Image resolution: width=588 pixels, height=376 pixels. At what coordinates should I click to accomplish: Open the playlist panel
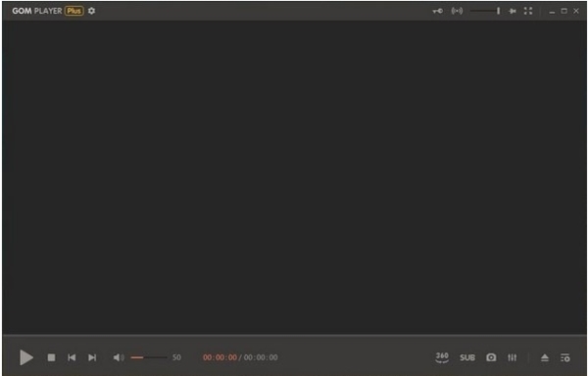click(565, 357)
